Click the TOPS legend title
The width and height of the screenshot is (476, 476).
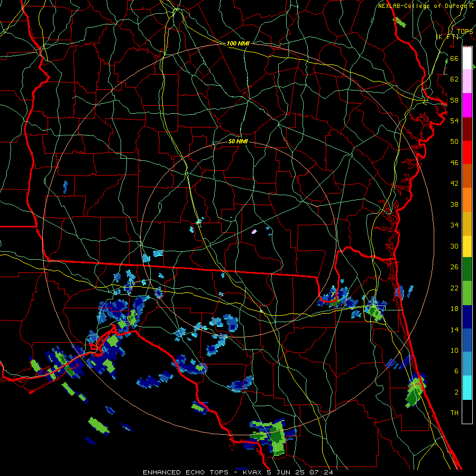point(464,32)
